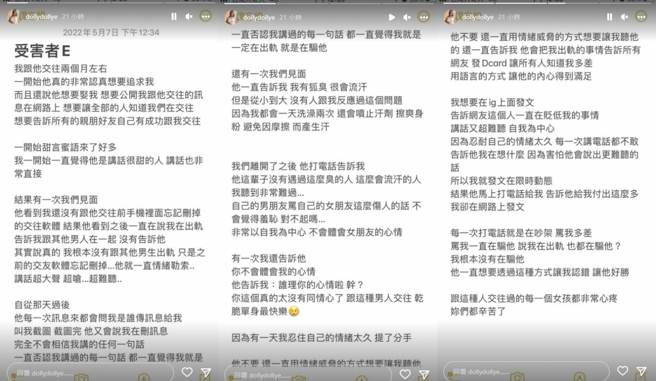This screenshot has height=381, width=656.
Task: Open more options in the left story
Action: 205,16
